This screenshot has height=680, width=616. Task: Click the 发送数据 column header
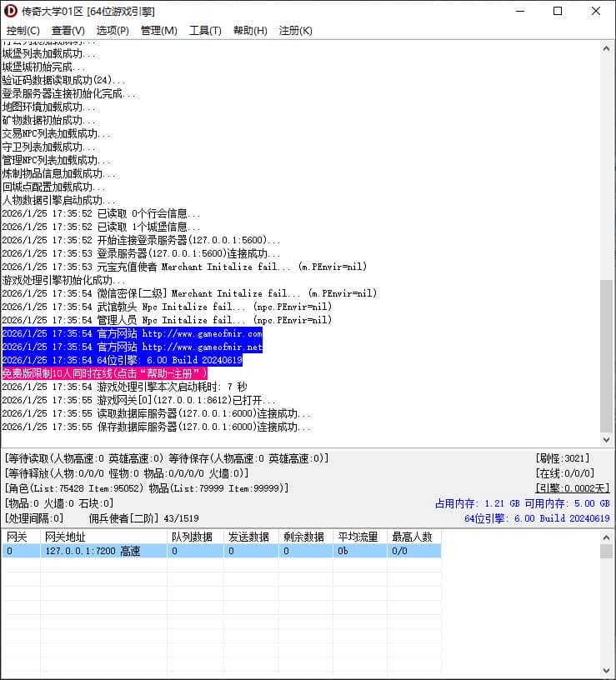click(x=251, y=537)
